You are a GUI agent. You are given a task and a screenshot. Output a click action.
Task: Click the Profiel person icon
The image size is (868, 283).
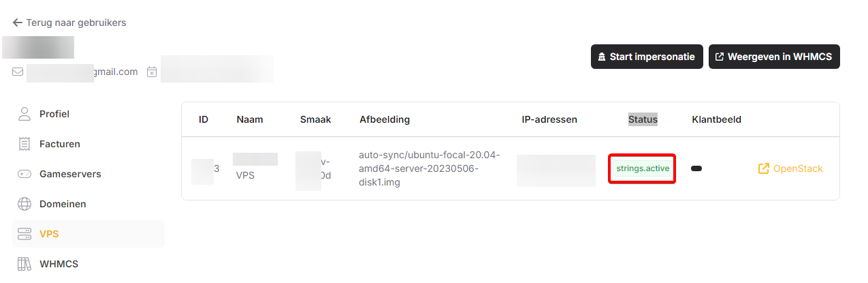pos(25,114)
